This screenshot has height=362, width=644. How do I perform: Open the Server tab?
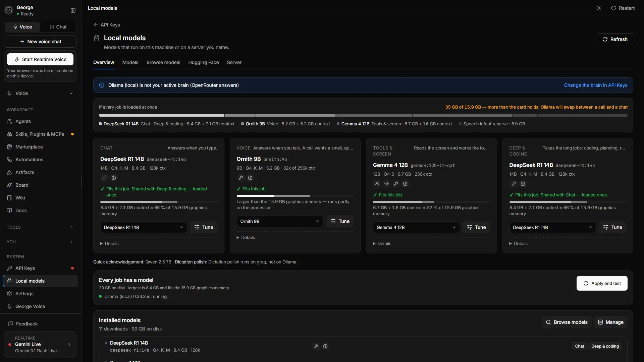(x=234, y=62)
